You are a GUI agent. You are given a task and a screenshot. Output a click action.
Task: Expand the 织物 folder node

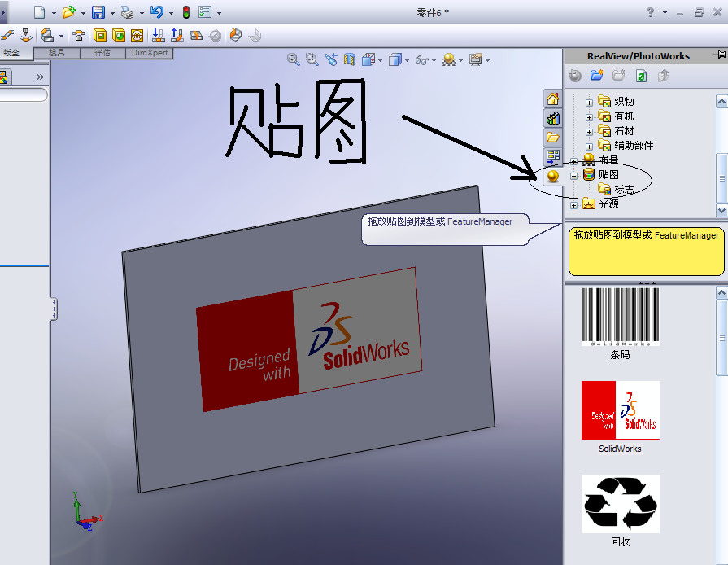[x=589, y=103]
